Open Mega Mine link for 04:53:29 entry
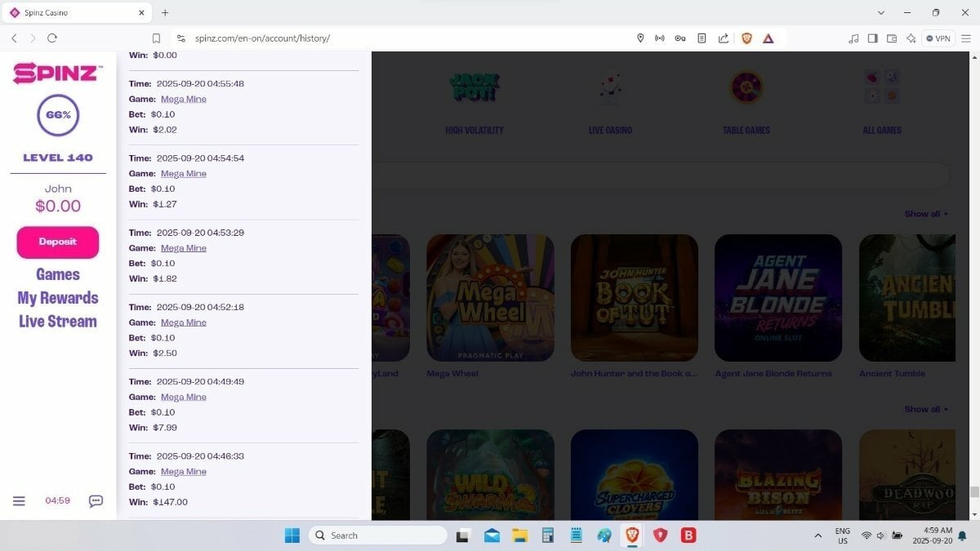This screenshot has height=551, width=980. coord(184,248)
